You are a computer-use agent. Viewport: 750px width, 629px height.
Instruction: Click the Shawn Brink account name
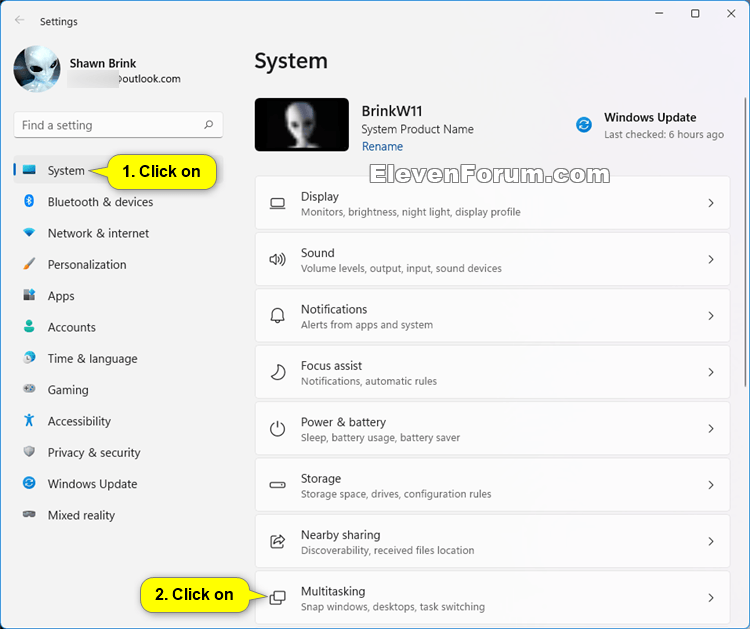pyautogui.click(x=103, y=63)
